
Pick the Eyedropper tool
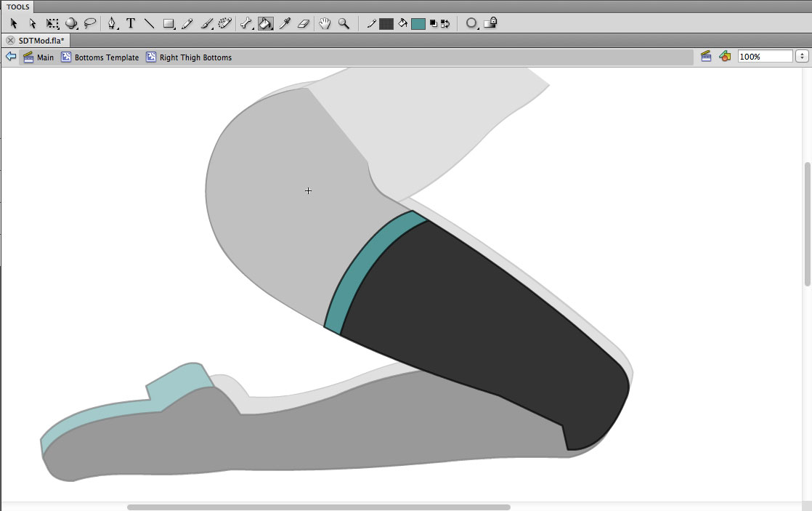click(285, 23)
